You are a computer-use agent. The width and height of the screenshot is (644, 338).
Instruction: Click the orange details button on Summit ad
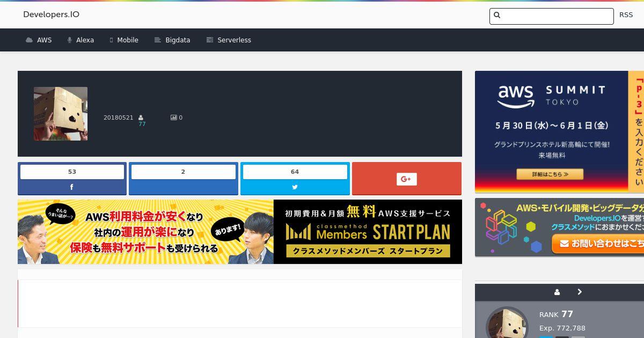(550, 174)
